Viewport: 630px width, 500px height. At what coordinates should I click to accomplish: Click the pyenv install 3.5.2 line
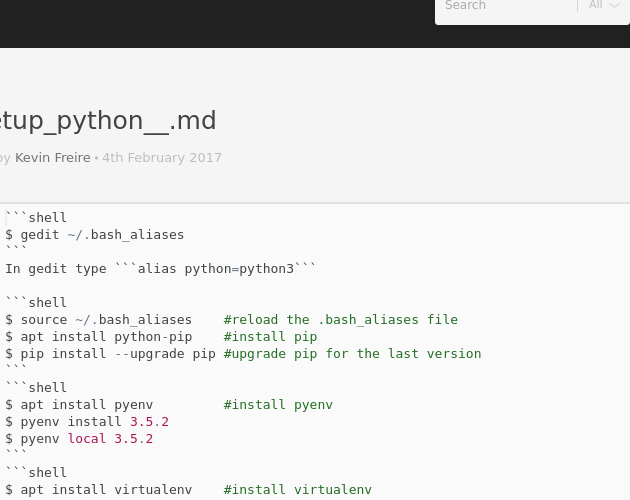click(x=87, y=422)
